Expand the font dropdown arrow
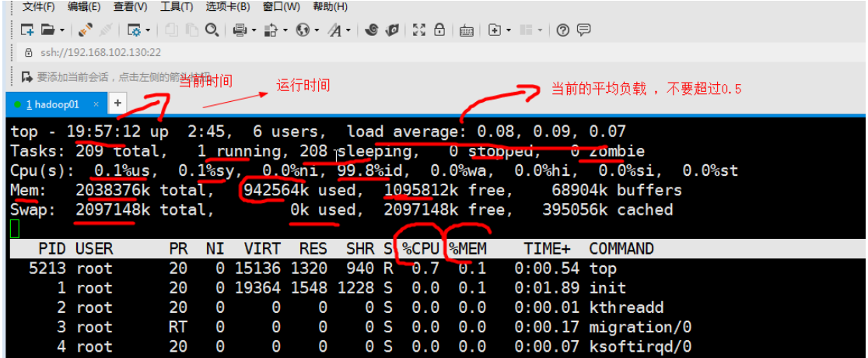Screen dimensions: 868x358 click(348, 30)
